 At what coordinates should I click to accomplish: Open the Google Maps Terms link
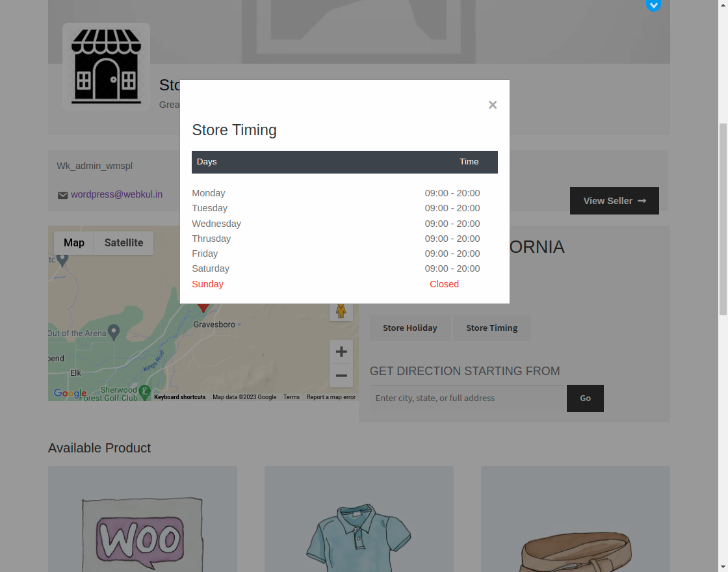tap(291, 397)
